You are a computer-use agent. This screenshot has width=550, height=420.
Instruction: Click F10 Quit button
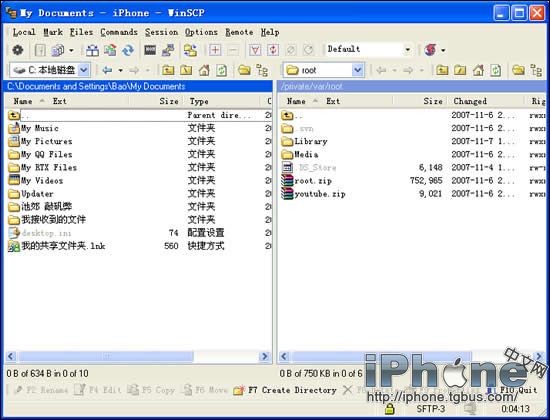513,390
